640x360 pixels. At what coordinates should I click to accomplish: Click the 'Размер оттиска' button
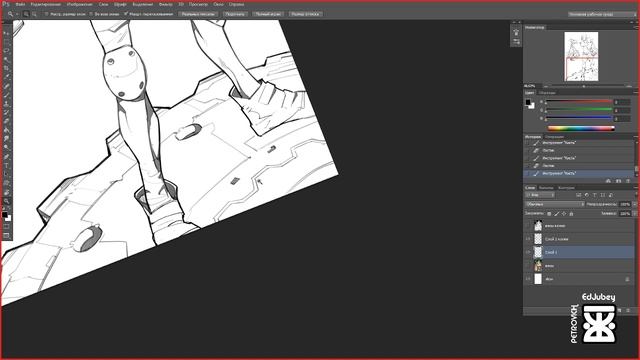click(306, 14)
